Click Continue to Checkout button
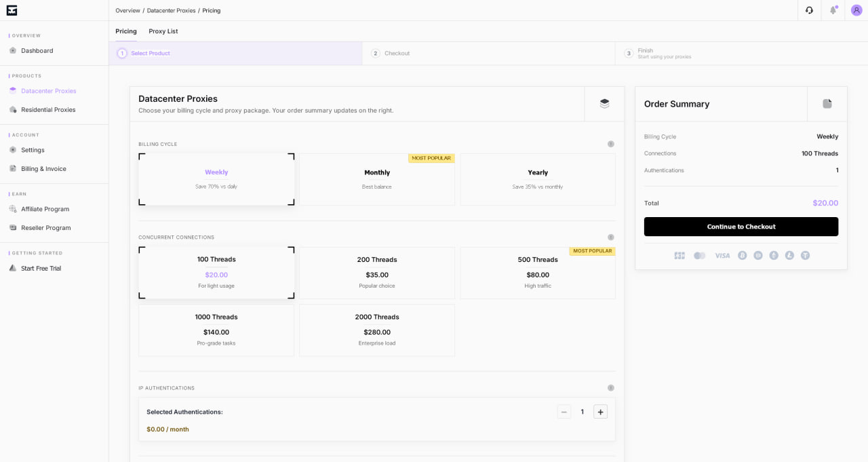868x462 pixels. pos(741,227)
